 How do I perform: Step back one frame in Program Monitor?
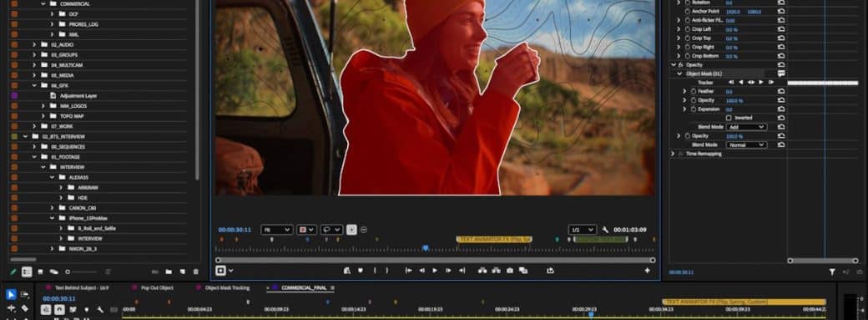point(421,271)
